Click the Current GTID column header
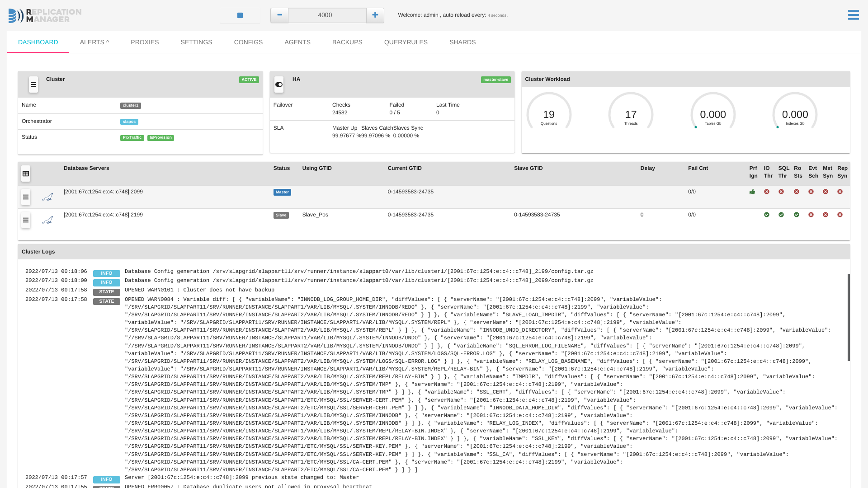The image size is (868, 488). click(x=405, y=169)
